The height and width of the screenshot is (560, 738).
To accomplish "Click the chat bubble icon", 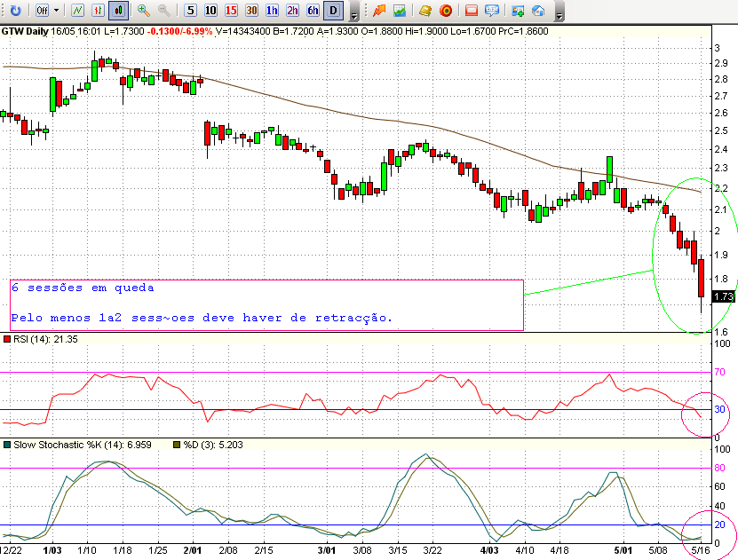I will [492, 11].
